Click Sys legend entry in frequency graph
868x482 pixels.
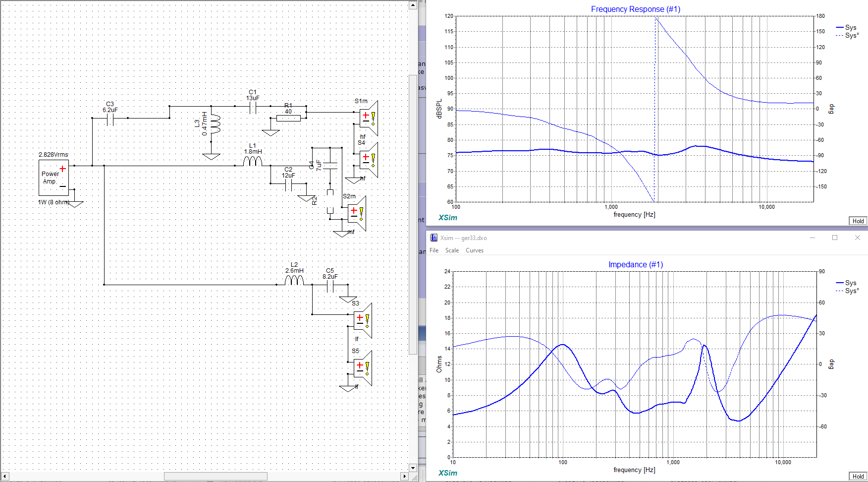(x=847, y=27)
